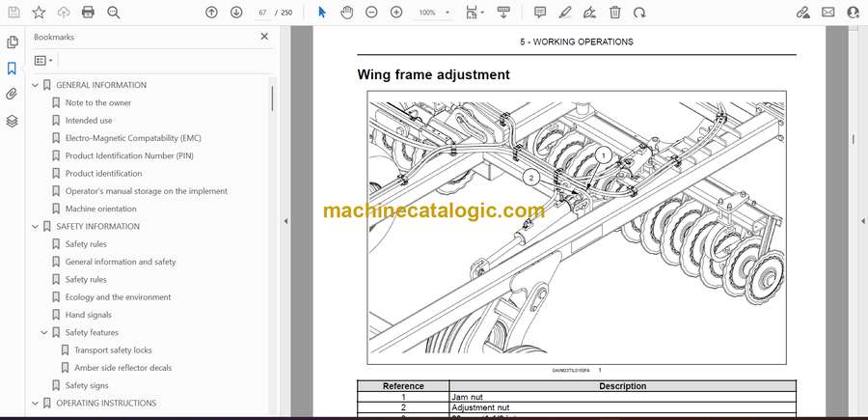Select the highlighter pen tool
The width and height of the screenshot is (868, 420).
point(565,13)
